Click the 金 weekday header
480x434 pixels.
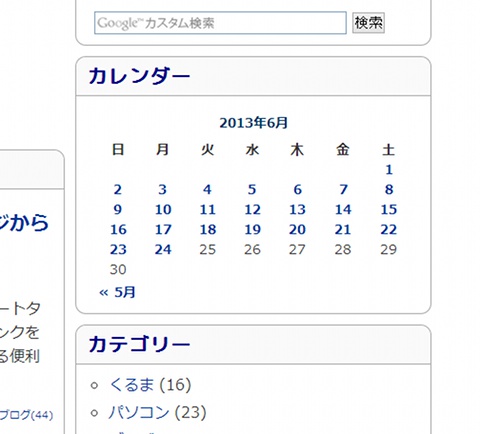(x=343, y=150)
